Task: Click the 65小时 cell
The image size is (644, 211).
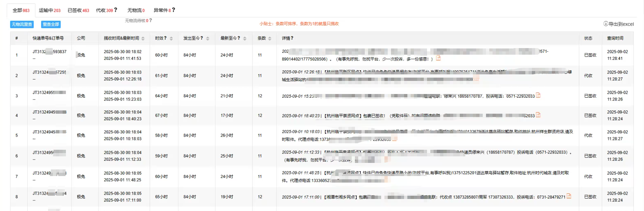Action: coord(161,197)
